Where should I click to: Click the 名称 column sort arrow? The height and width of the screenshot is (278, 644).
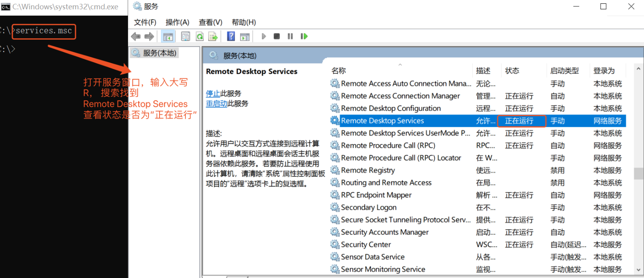400,64
